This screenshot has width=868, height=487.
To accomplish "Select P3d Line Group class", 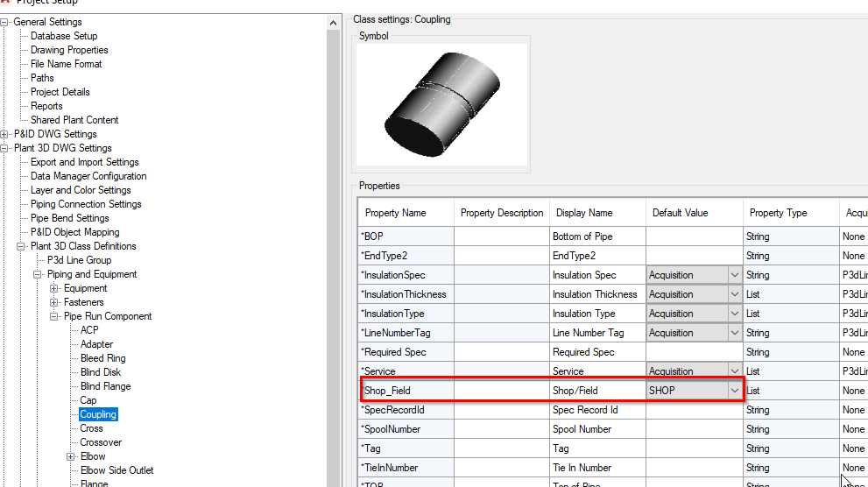I will tap(79, 260).
